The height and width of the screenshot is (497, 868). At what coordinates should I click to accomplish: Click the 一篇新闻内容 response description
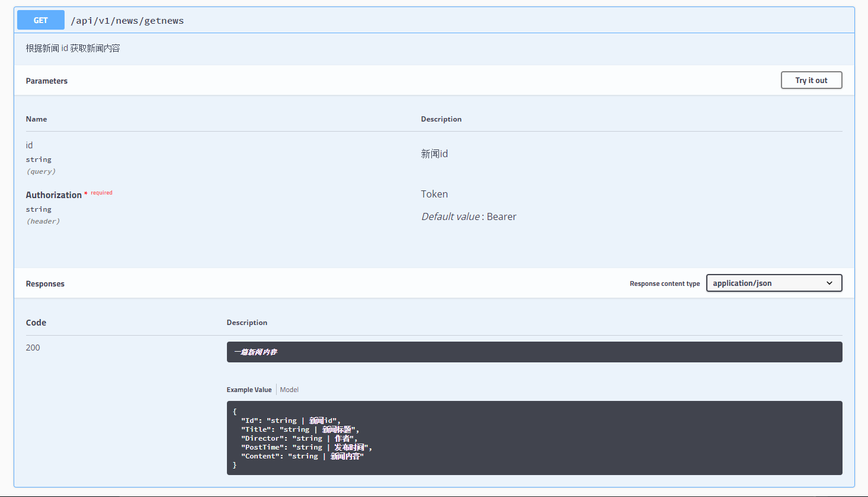click(x=255, y=352)
